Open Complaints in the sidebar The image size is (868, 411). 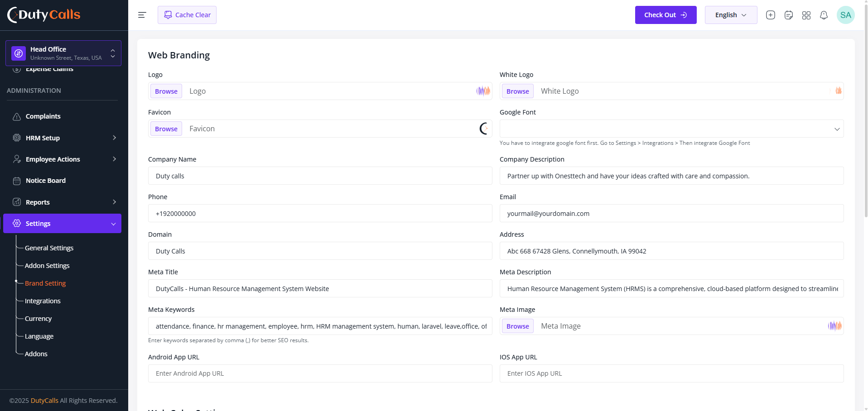(43, 116)
